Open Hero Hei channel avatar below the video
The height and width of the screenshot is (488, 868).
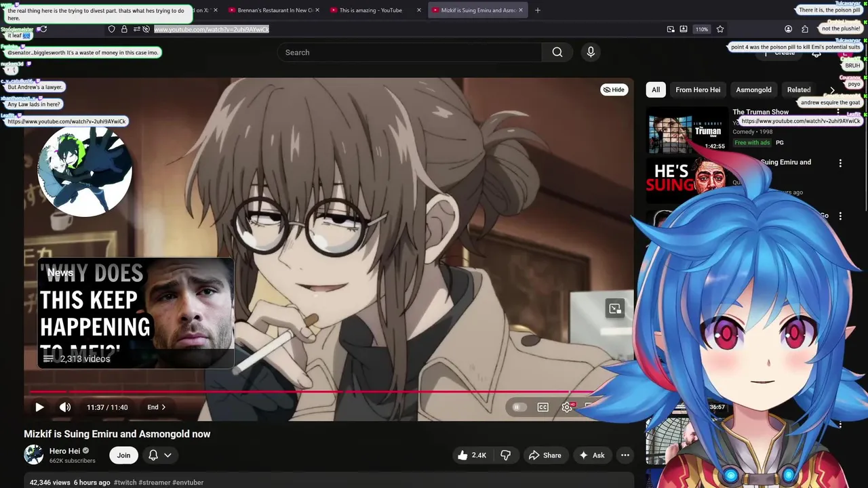tap(34, 455)
